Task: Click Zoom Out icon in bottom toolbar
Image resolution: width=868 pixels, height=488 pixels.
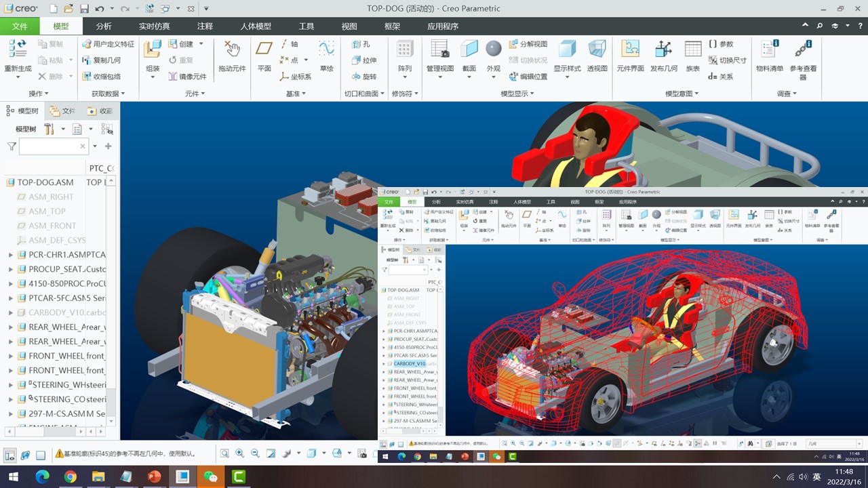Action: [255, 453]
